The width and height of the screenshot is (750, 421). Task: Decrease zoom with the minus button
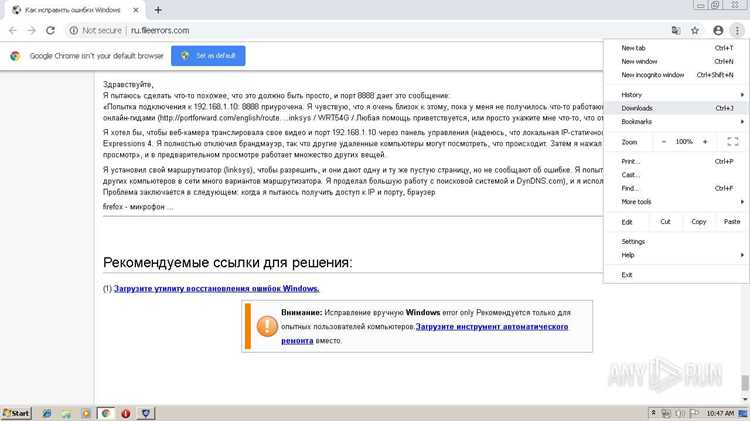[663, 142]
